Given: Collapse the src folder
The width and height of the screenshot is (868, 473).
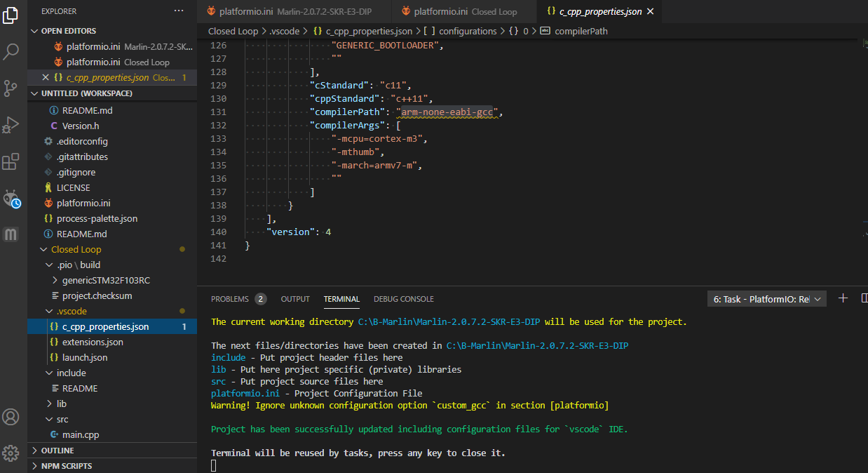Looking at the screenshot, I should pyautogui.click(x=112, y=419).
